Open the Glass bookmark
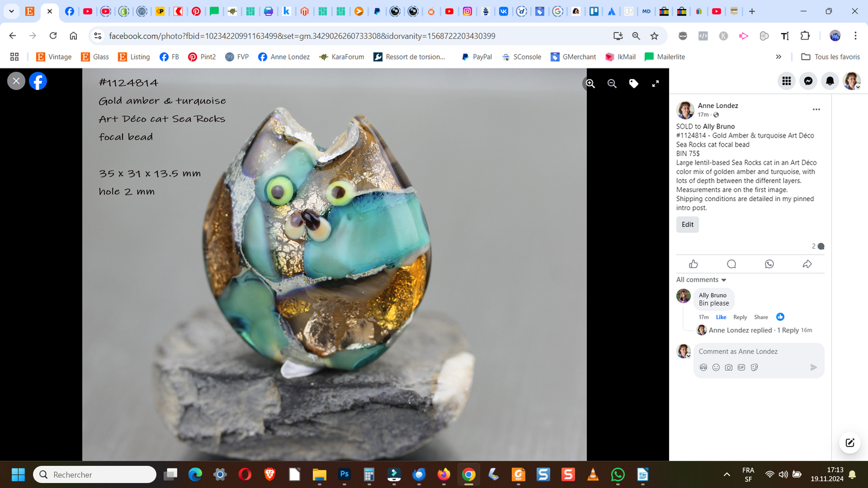The height and width of the screenshot is (488, 868). (x=95, y=57)
